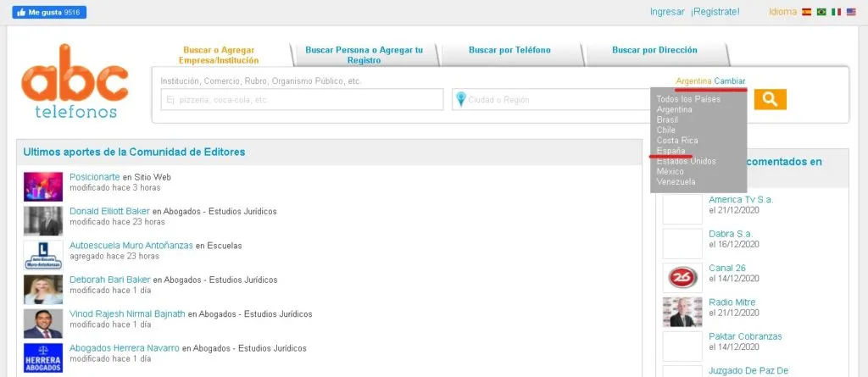Open the ¡Regístrate! sign-up link
Screen dimensions: 868x377
click(715, 12)
